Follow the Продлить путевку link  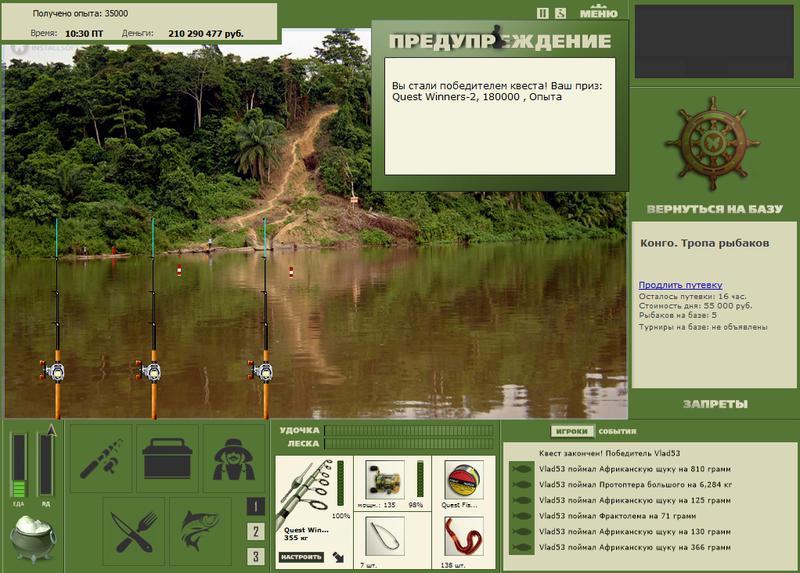[x=681, y=285]
